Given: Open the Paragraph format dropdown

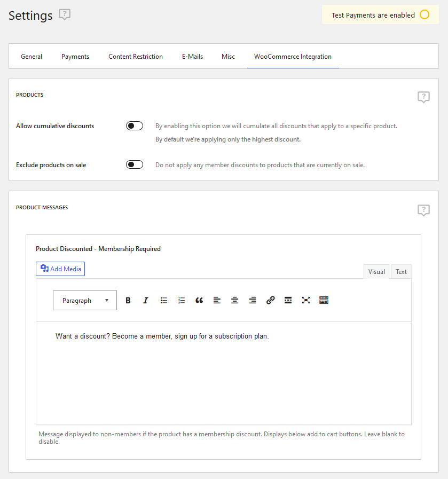Looking at the screenshot, I should pos(85,300).
